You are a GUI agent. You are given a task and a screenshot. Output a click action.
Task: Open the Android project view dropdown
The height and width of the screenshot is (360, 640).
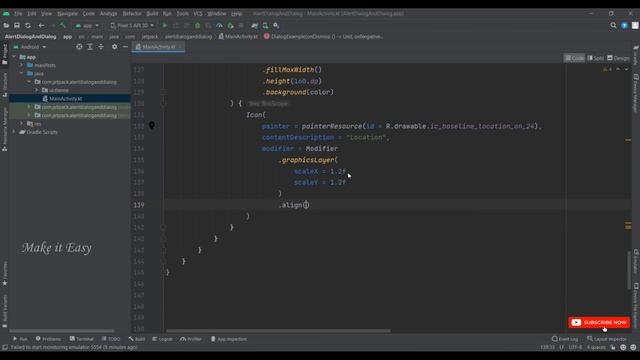click(30, 47)
